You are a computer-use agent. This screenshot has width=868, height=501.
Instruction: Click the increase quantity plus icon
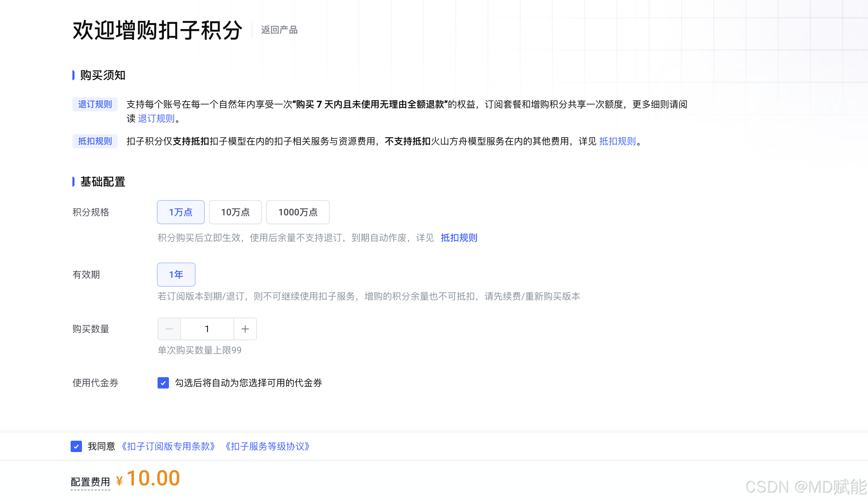tap(245, 329)
